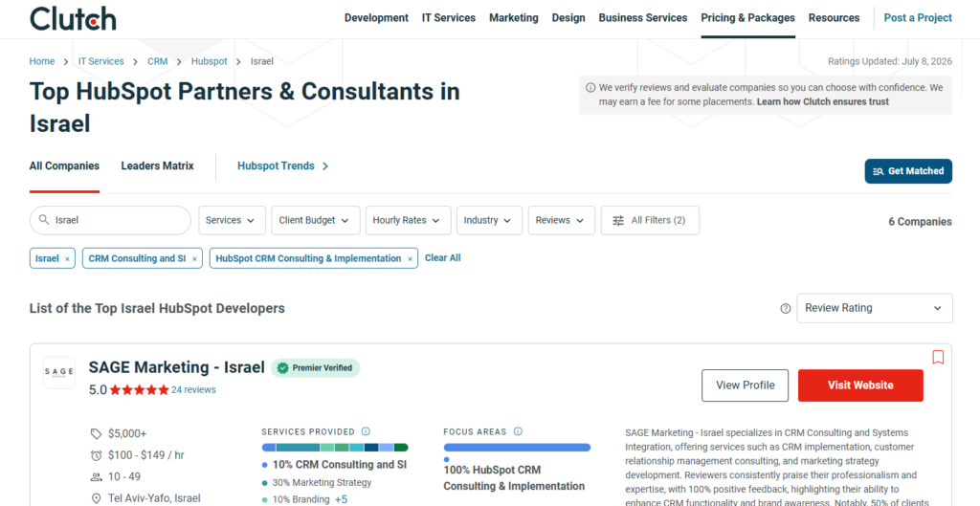980x506 pixels.
Task: Remove the HubSpot CRM Consulting & Implementation chip
Action: (x=410, y=259)
